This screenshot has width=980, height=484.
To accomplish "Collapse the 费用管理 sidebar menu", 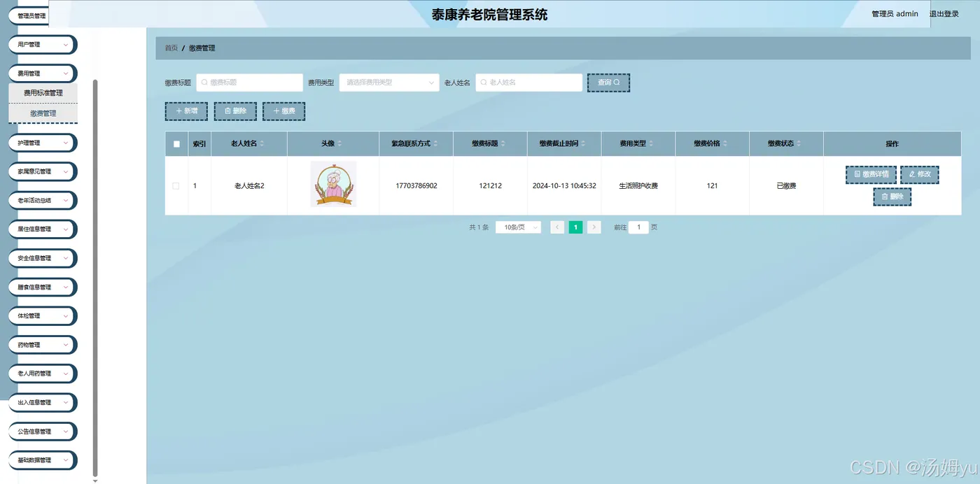I will (43, 73).
